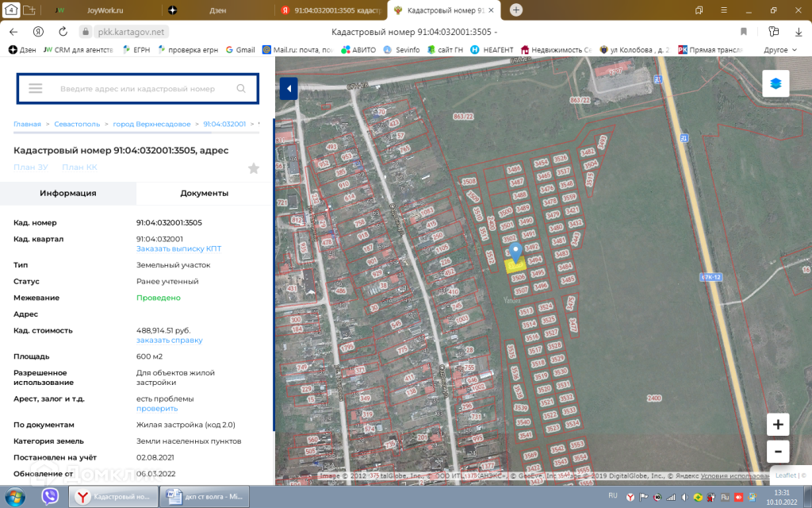This screenshot has height=508, width=812.
Task: Click the Заказать выписку КПТ link
Action: click(178, 248)
